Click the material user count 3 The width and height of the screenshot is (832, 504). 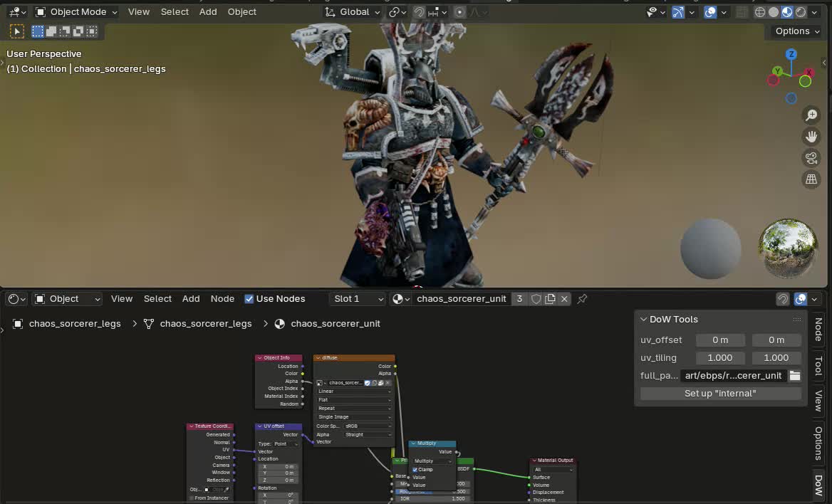pos(519,299)
